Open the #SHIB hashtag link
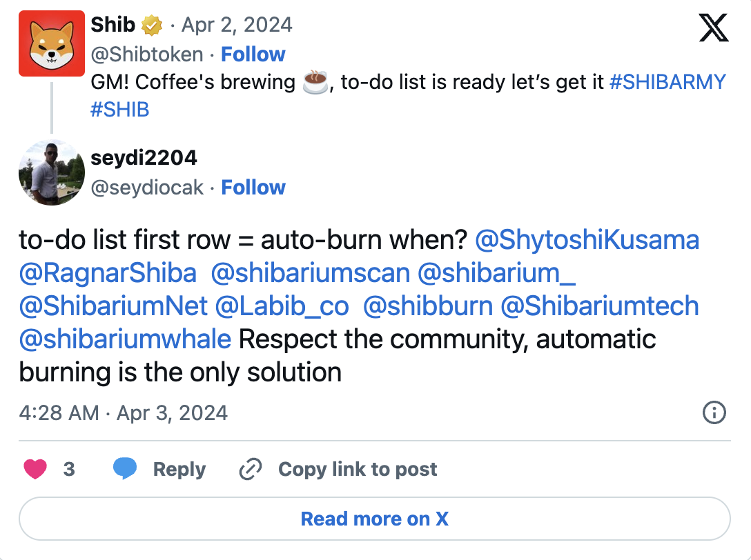This screenshot has width=751, height=560. (x=120, y=110)
